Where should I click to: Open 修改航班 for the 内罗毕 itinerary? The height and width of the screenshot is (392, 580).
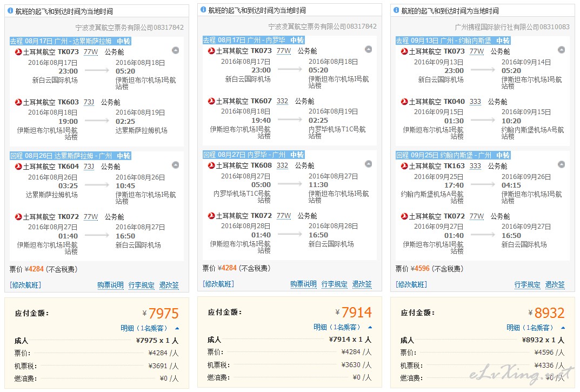pyautogui.click(x=218, y=284)
